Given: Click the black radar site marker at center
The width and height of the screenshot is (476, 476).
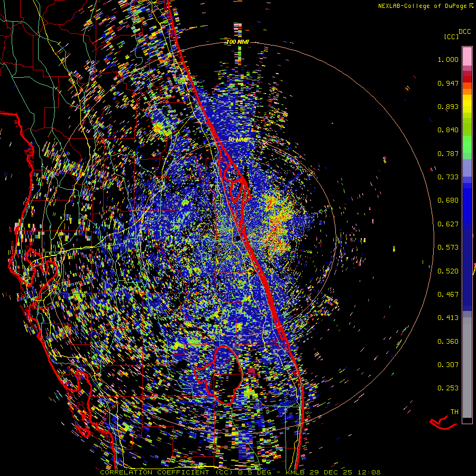Looking at the screenshot, I should pyautogui.click(x=239, y=239).
